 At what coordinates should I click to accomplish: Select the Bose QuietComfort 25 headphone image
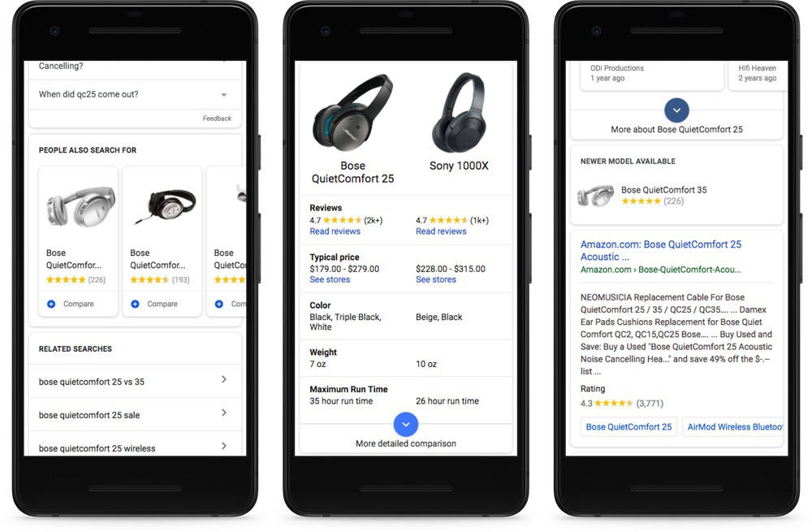point(352,112)
